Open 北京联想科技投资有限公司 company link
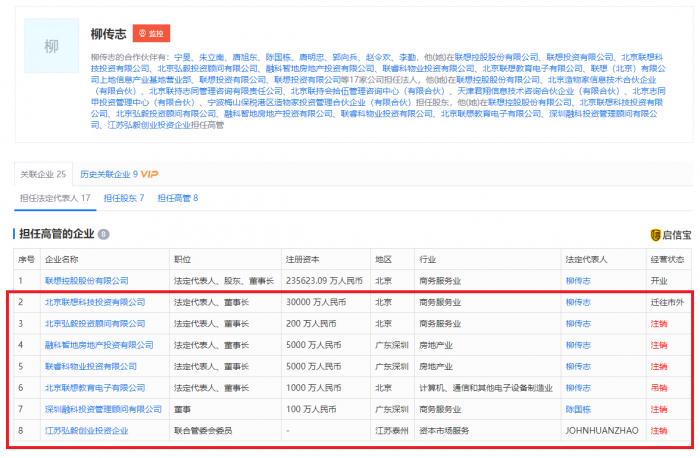 94,302
